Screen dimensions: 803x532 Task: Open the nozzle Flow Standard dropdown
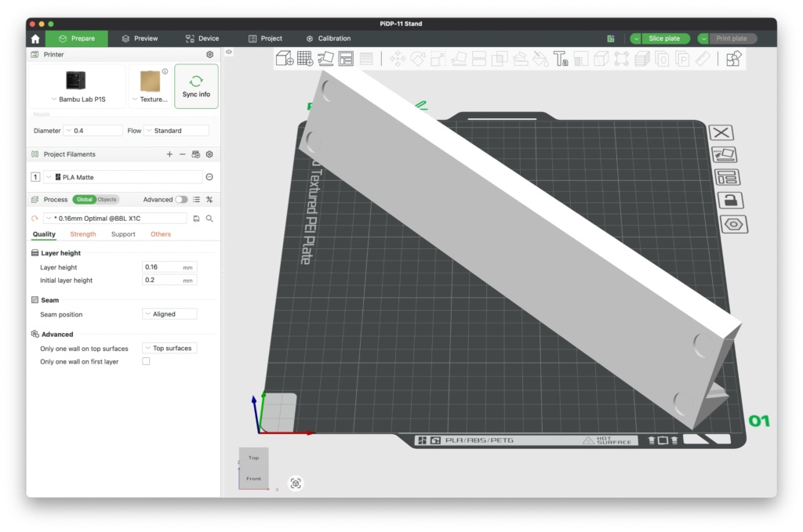point(176,131)
